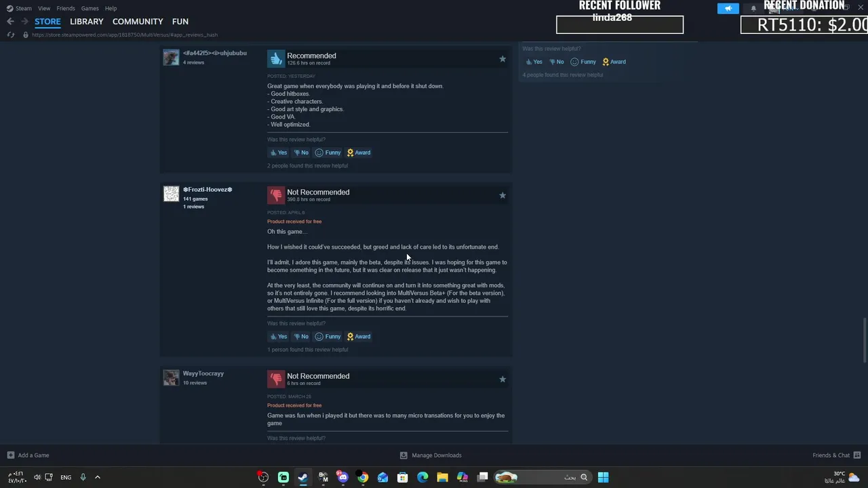Image resolution: width=868 pixels, height=488 pixels.
Task: Open Manage Downloads in the bottom bar
Action: point(431,455)
